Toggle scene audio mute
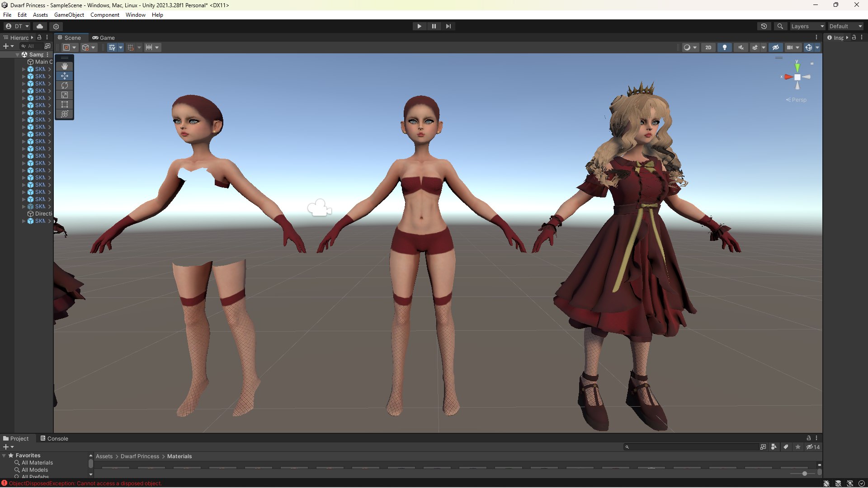Viewport: 868px width, 488px height. (x=741, y=47)
